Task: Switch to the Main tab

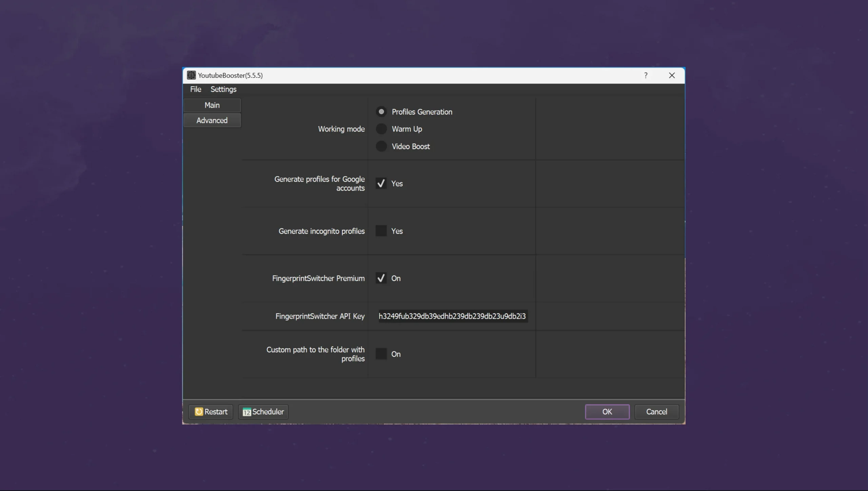Action: tap(212, 105)
